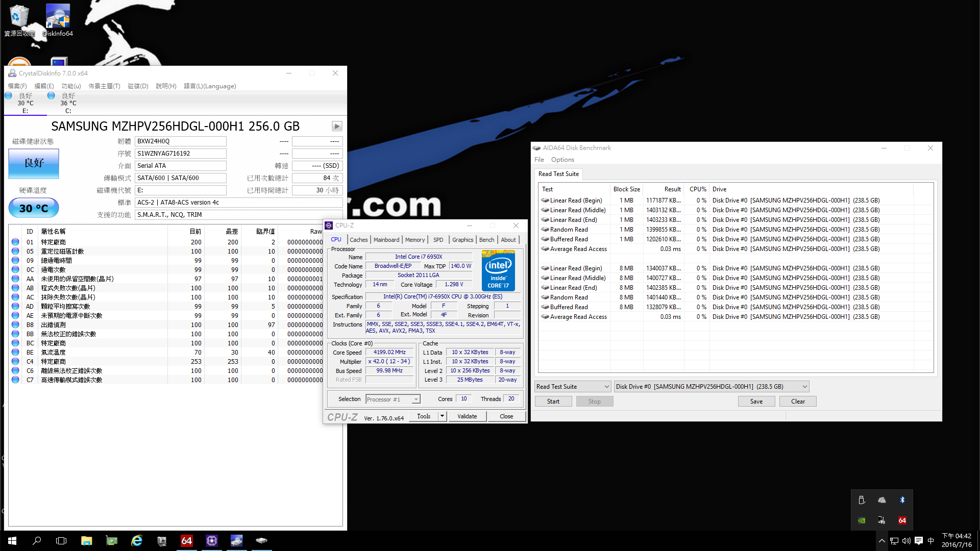Launch Internet Explorer from the taskbar
Image resolution: width=980 pixels, height=551 pixels.
point(136,541)
